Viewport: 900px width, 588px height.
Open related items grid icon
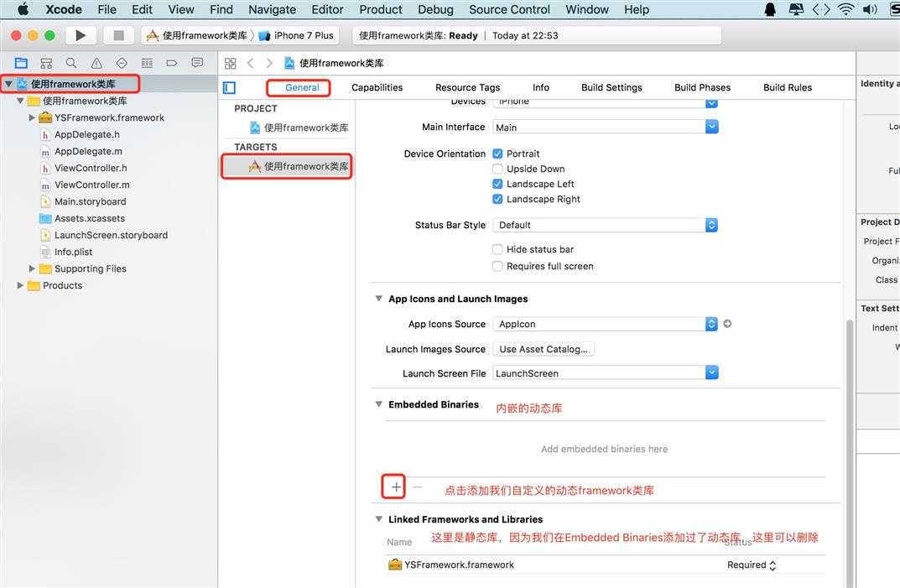click(230, 63)
